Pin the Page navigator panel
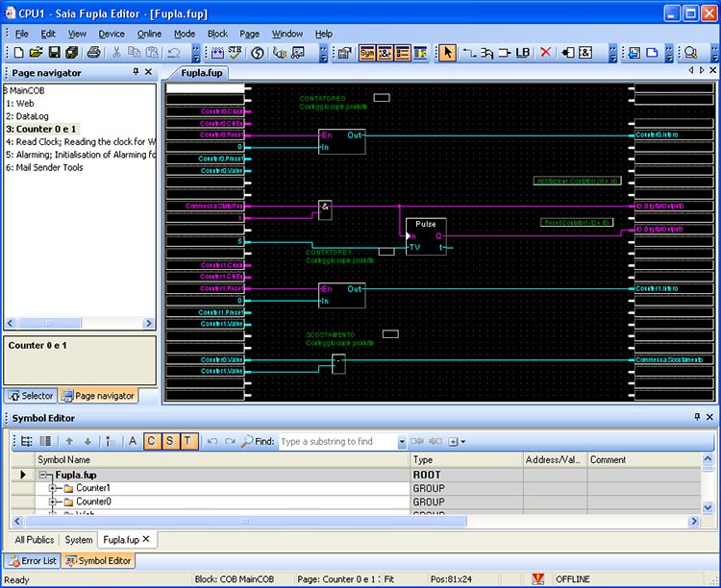Image resolution: width=721 pixels, height=588 pixels. point(136,72)
